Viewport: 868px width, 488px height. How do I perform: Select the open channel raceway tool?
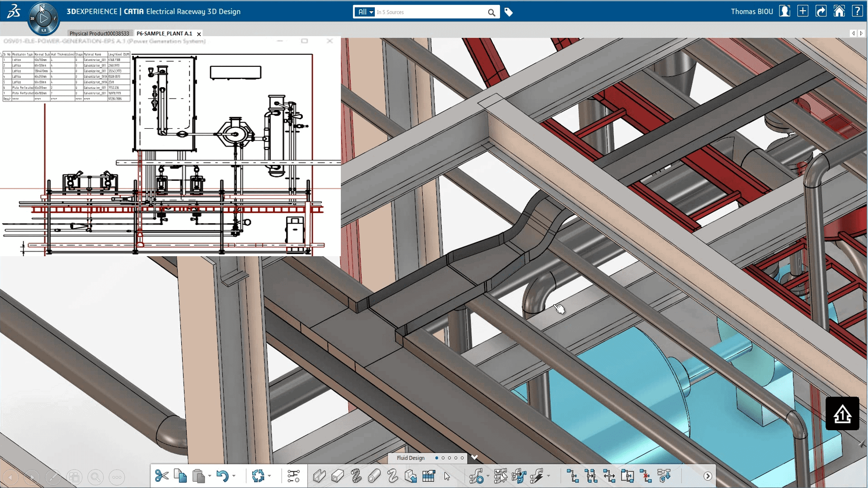319,476
